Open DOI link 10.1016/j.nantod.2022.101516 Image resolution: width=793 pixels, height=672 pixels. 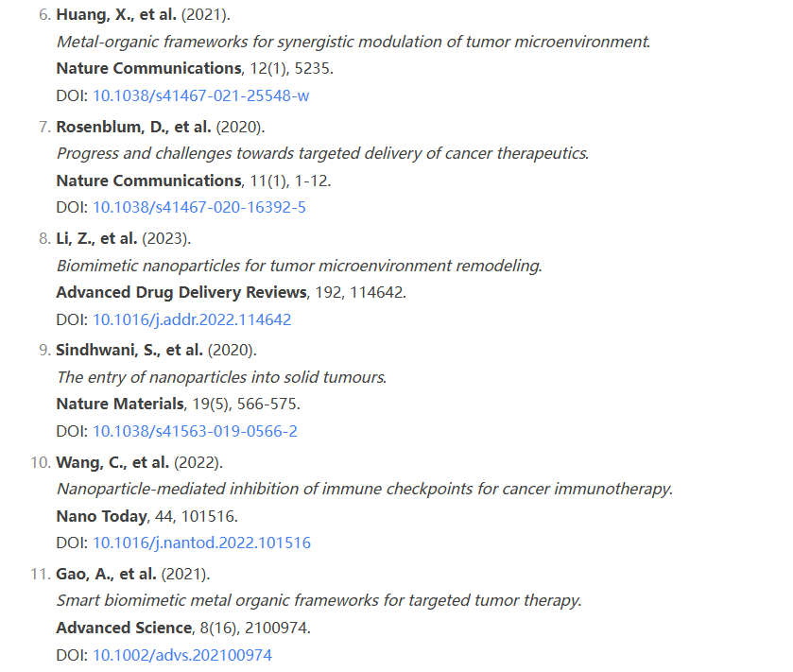(201, 543)
